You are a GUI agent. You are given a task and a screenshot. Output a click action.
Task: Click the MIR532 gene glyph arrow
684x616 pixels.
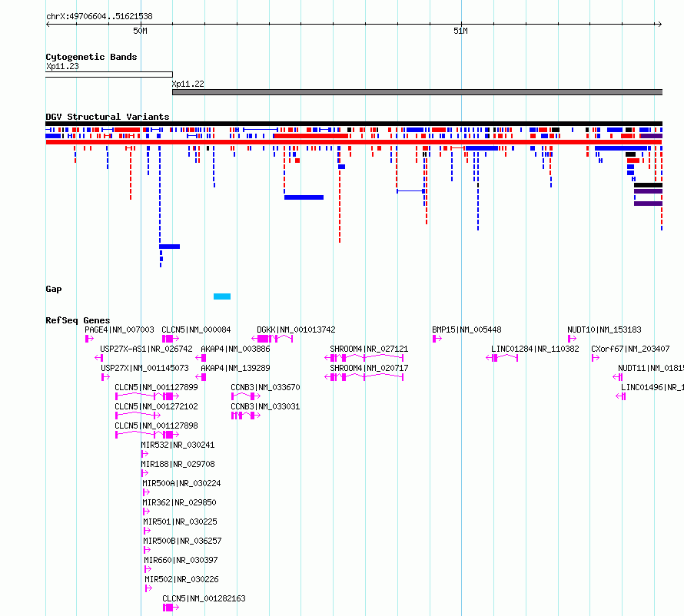click(144, 454)
